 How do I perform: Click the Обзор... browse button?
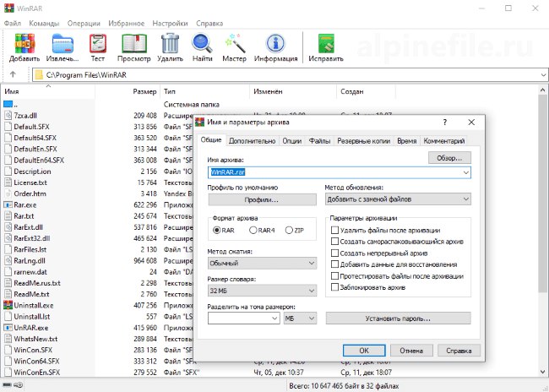tap(449, 158)
